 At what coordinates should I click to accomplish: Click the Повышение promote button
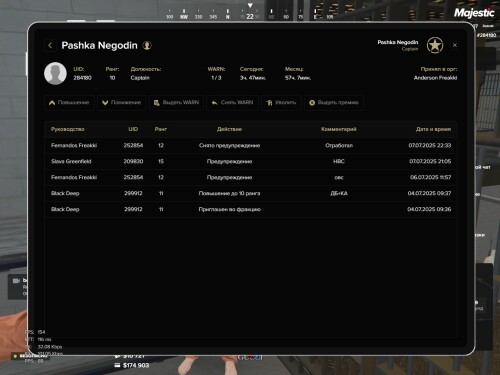coord(69,103)
